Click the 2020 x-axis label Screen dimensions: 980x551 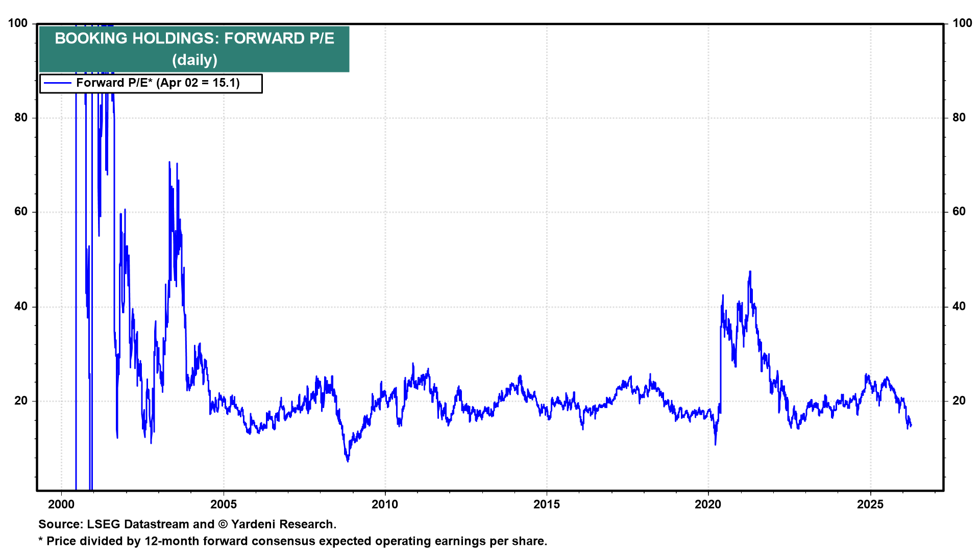tap(708, 505)
